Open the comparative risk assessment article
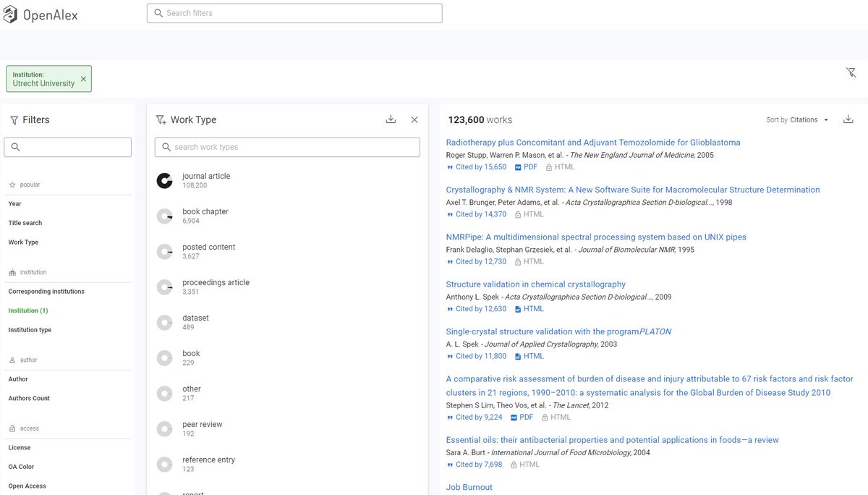 tap(650, 386)
